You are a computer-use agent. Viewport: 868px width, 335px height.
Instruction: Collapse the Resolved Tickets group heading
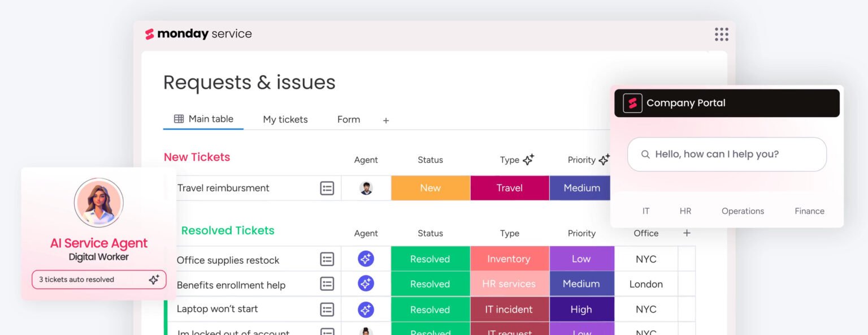pyautogui.click(x=228, y=230)
